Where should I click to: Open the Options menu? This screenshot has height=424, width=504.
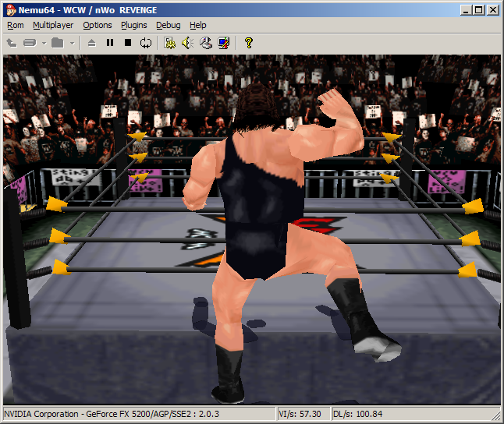[x=98, y=25]
